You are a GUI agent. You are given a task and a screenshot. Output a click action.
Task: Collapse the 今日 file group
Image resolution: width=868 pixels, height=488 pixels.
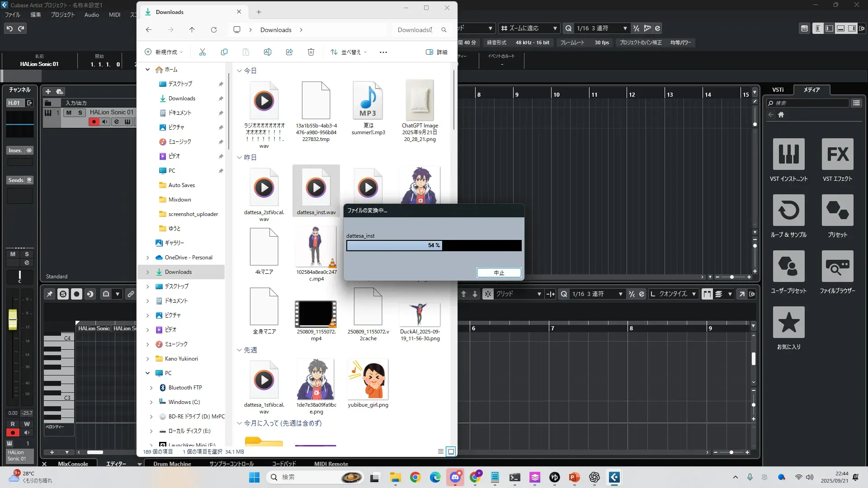tap(239, 70)
